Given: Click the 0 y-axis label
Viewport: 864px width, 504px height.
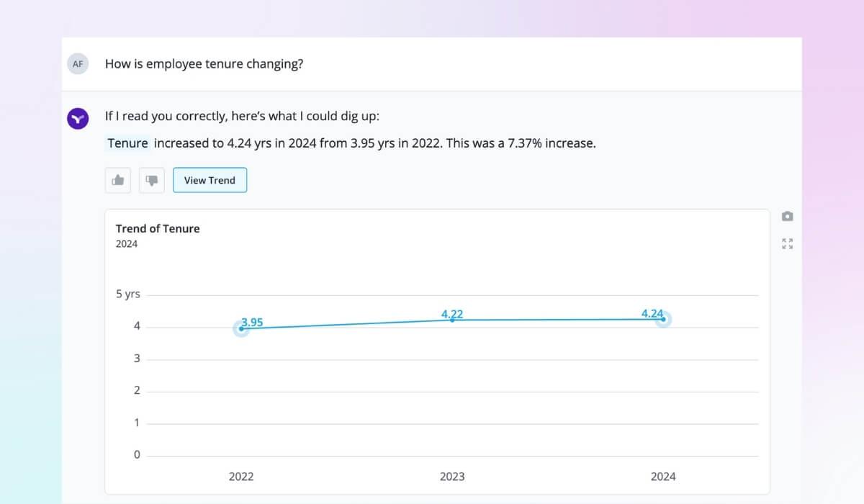Looking at the screenshot, I should tap(137, 455).
